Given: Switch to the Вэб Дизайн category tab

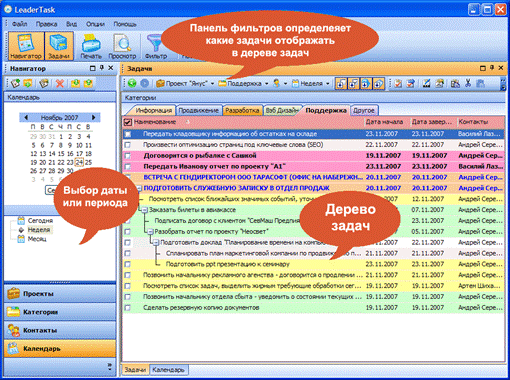Looking at the screenshot, I should click(x=281, y=110).
